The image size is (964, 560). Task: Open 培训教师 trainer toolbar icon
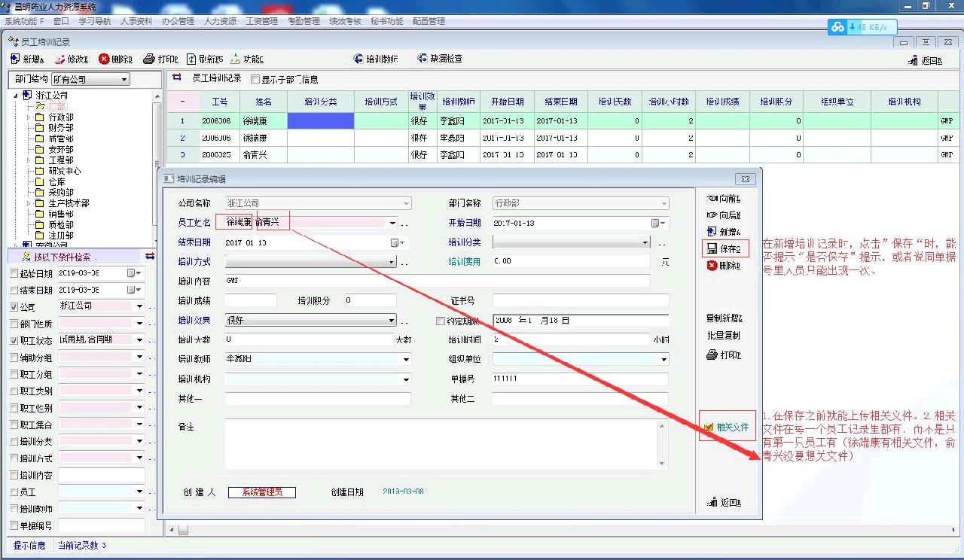click(x=358, y=59)
